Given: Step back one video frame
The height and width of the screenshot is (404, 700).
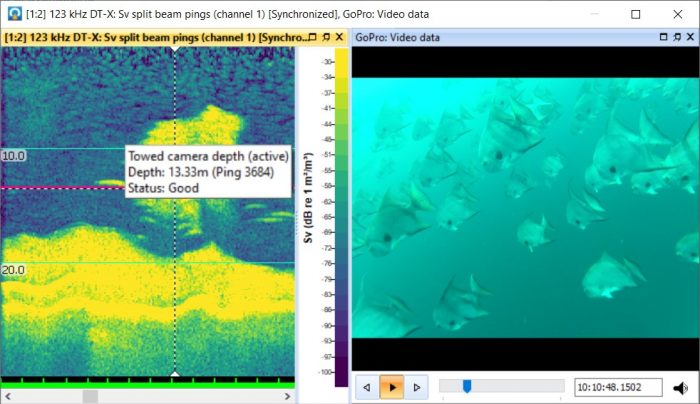Looking at the screenshot, I should (366, 387).
